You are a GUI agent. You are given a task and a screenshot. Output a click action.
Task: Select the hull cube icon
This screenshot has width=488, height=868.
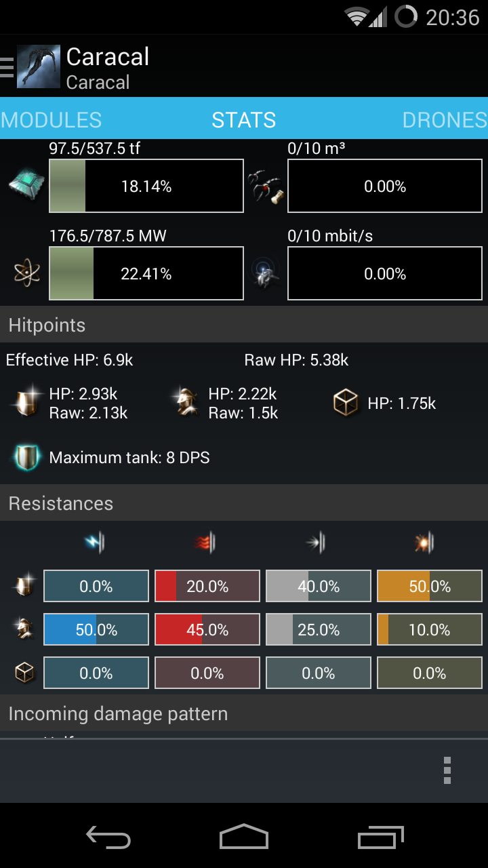[346, 401]
